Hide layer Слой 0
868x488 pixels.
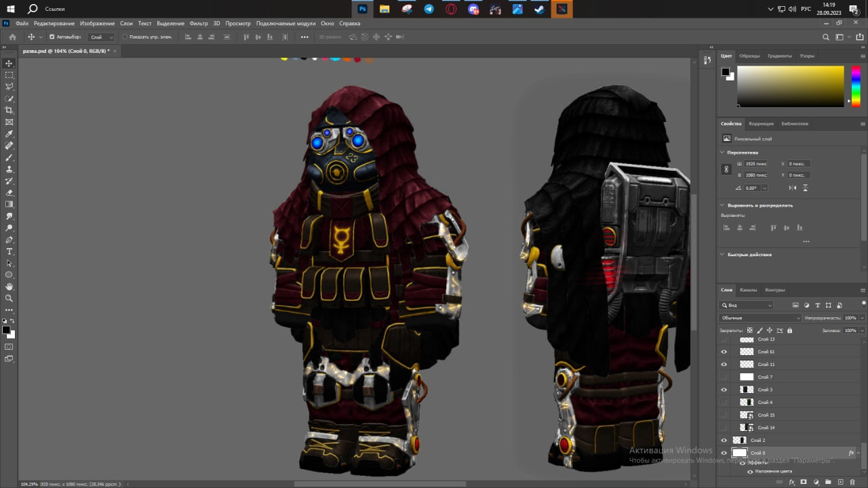coord(724,453)
